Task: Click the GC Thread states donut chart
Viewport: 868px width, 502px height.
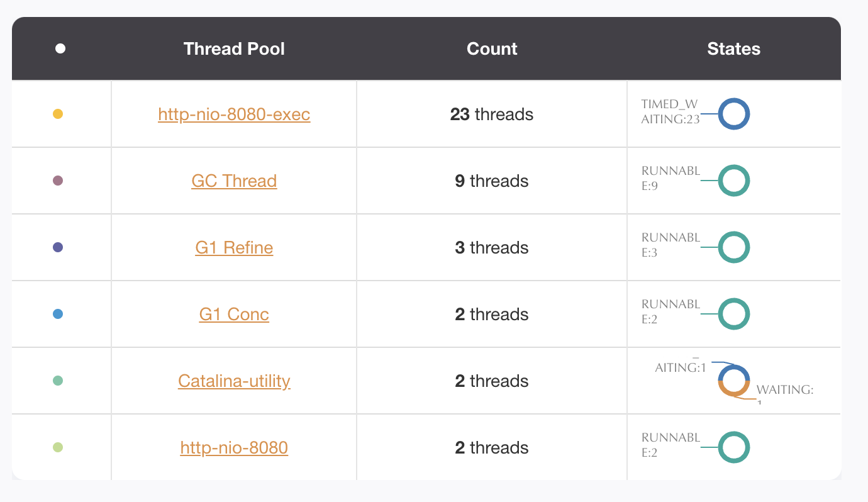Action: 734,181
